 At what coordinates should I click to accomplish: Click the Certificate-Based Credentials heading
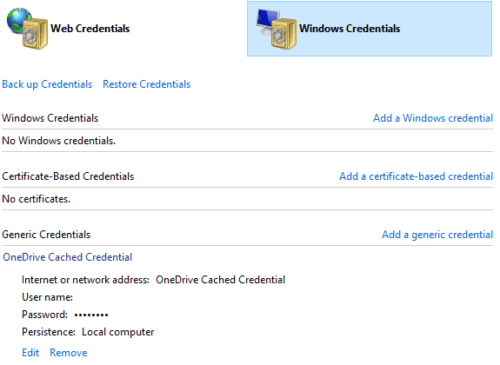click(x=68, y=176)
